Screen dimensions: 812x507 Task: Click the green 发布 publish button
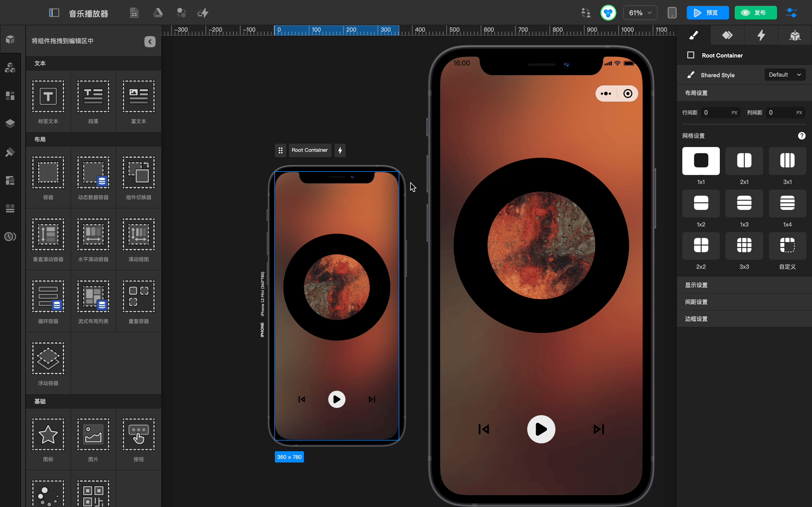(755, 13)
